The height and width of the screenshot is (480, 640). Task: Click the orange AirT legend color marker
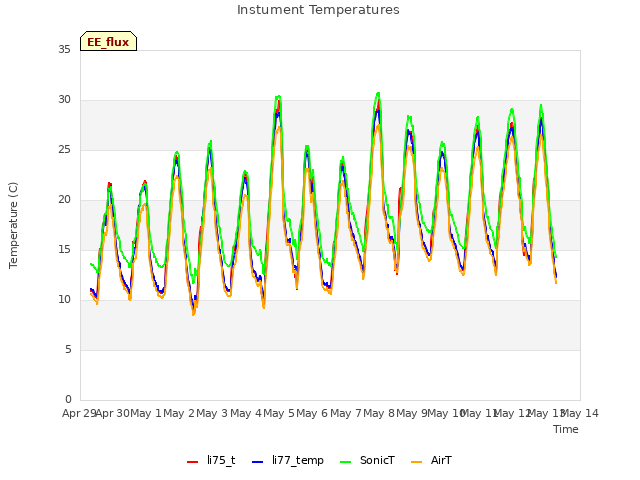[x=417, y=462]
